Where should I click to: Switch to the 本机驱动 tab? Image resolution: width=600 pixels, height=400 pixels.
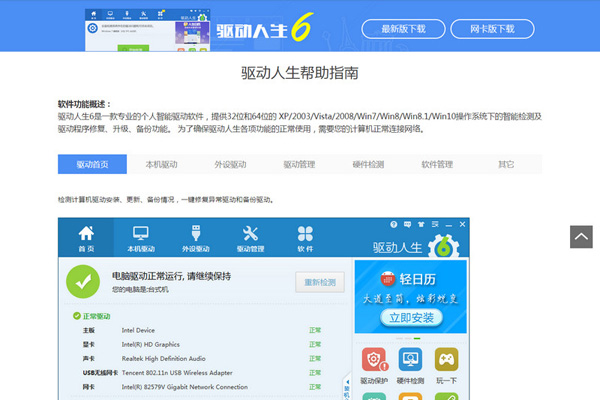(x=161, y=164)
